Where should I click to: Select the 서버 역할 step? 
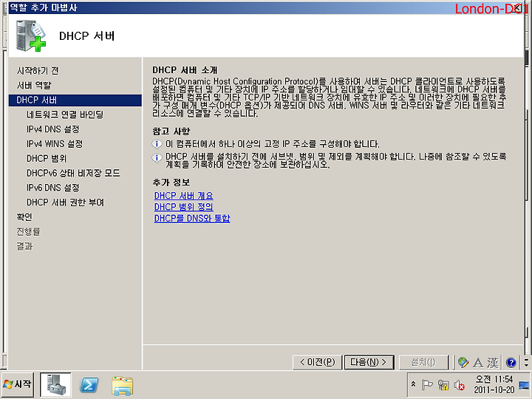click(x=34, y=85)
